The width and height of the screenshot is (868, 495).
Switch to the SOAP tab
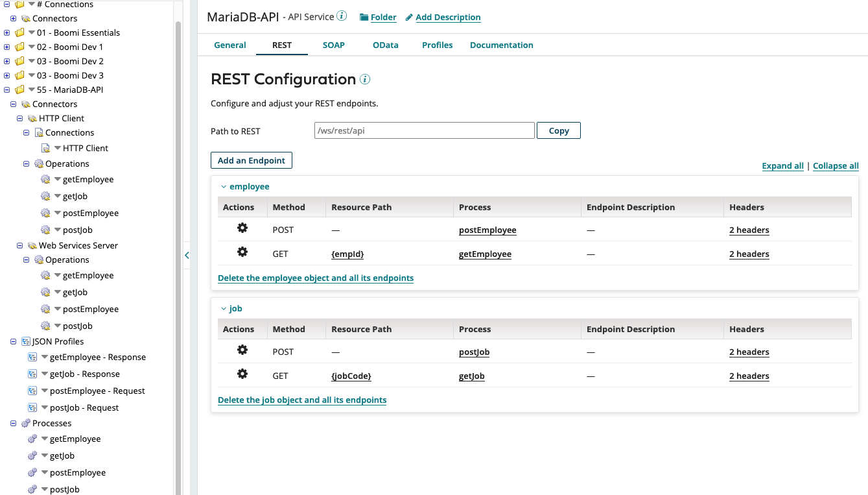(x=334, y=45)
